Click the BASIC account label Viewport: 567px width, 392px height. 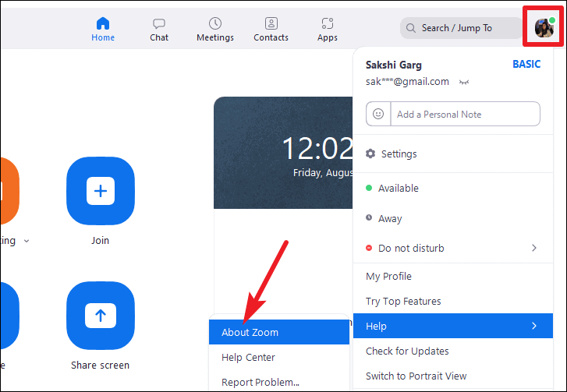526,65
